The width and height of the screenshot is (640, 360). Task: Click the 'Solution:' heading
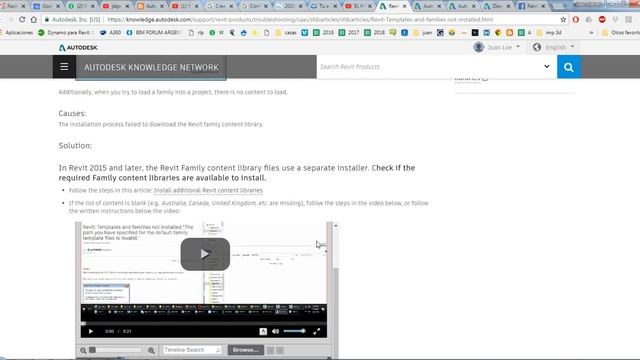pos(75,146)
